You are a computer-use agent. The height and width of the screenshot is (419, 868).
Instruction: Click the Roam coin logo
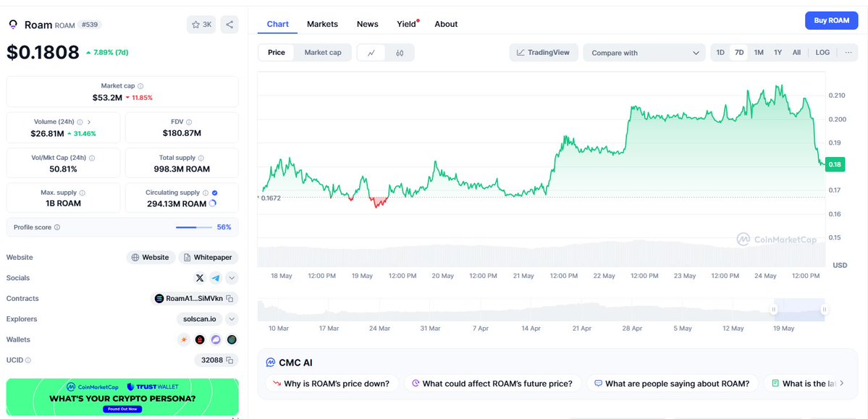pos(13,25)
